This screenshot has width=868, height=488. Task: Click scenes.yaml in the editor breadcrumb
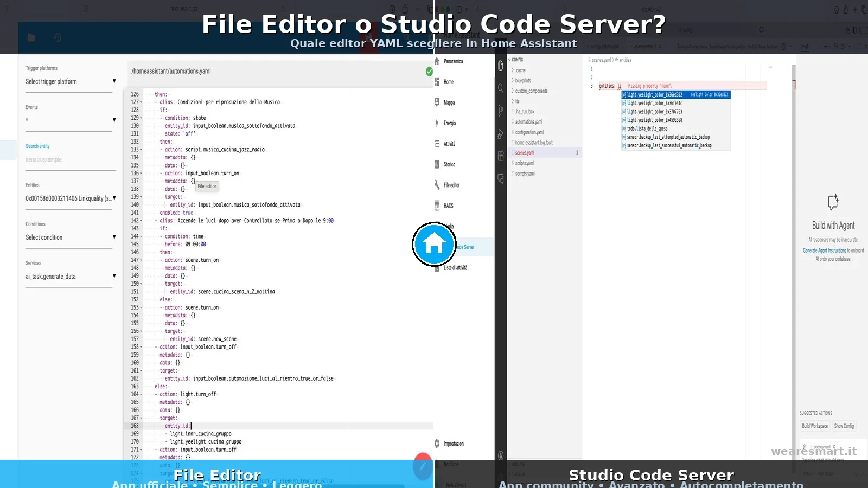click(x=601, y=60)
